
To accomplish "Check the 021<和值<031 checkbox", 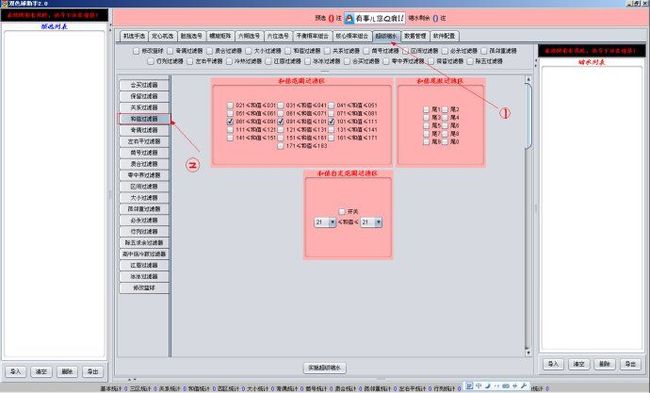I will click(x=230, y=105).
